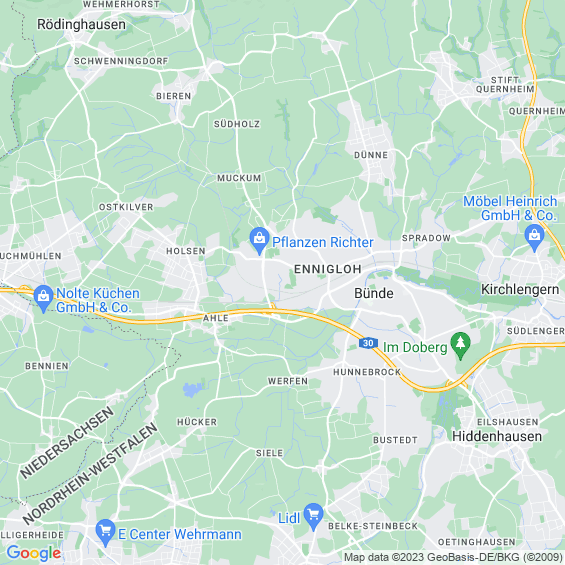Click the Im Doberg park tree marker
Viewport: 565px width, 565px height.
coord(460,345)
